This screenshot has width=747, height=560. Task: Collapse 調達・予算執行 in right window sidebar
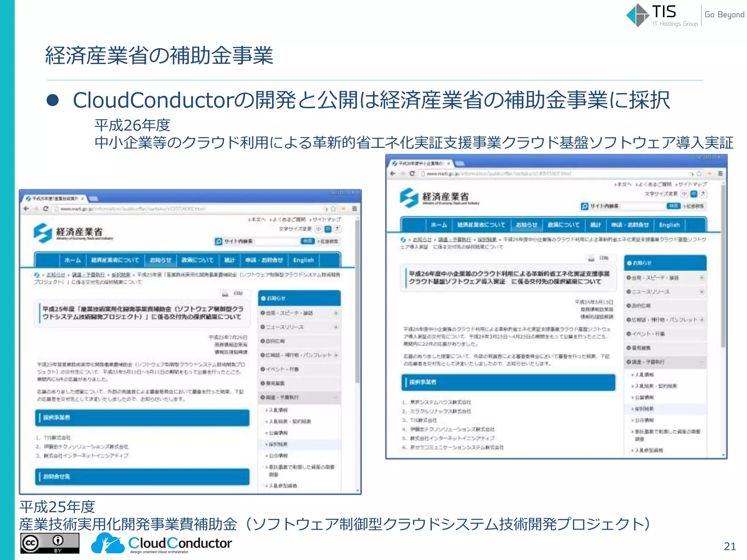click(x=702, y=362)
